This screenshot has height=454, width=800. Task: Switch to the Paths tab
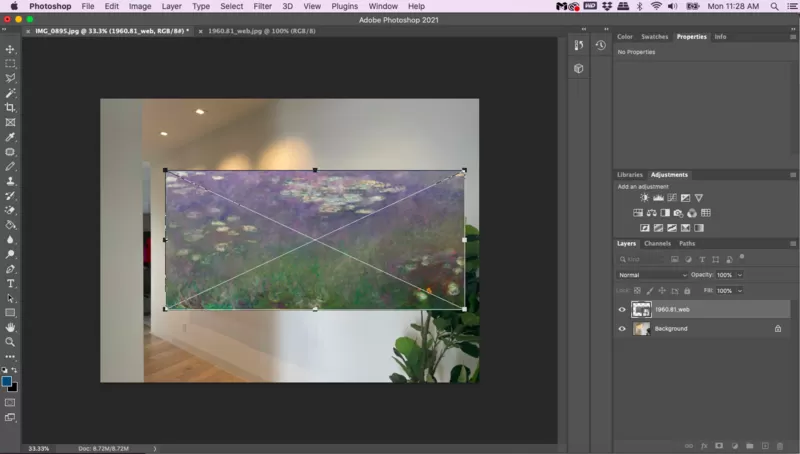tap(687, 244)
